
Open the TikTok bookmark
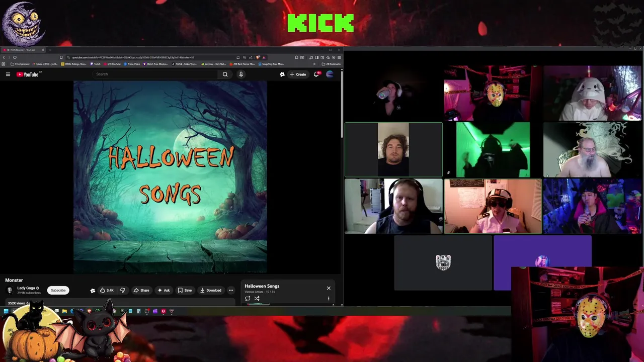coord(184,64)
